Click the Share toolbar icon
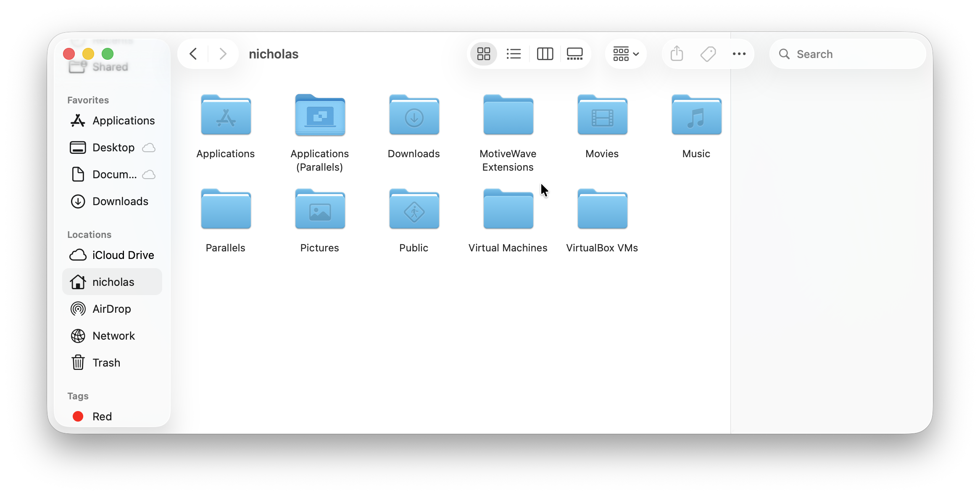The width and height of the screenshot is (980, 496). tap(677, 54)
